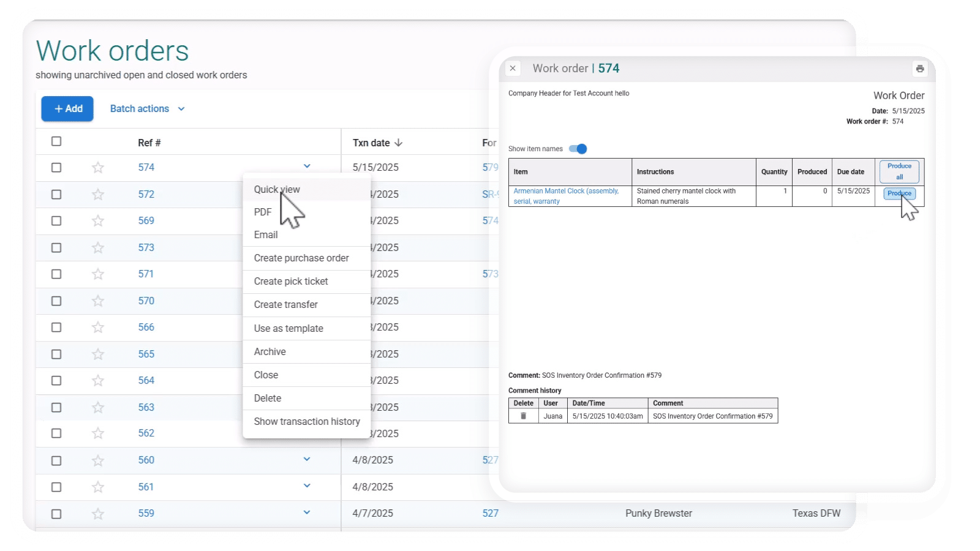Click 'Texas DFW' cell in row 559
This screenshot has height=551, width=980.
tap(816, 514)
